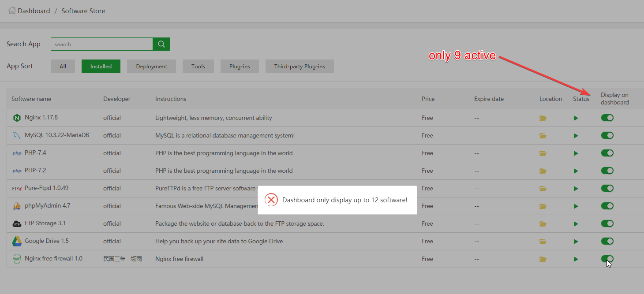Screen dimensions: 644x294
Task: Click the Nginx free firewall status play icon
Action: point(576,259)
